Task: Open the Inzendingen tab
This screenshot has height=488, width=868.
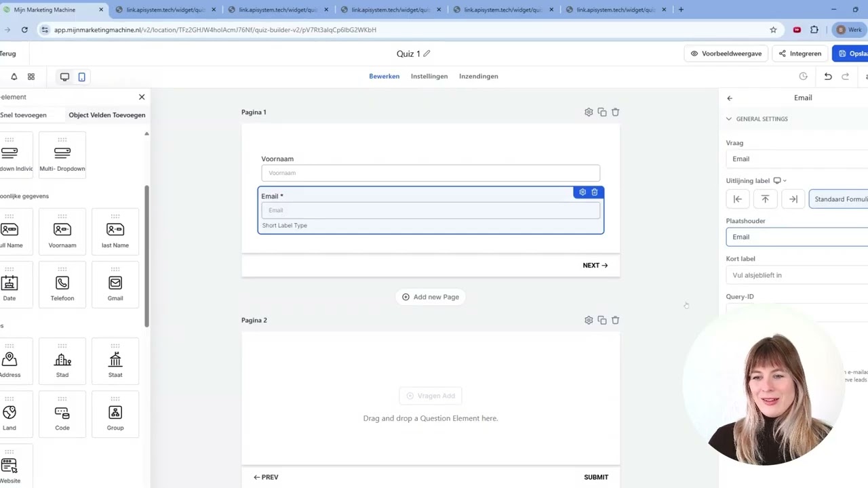Action: (x=479, y=77)
